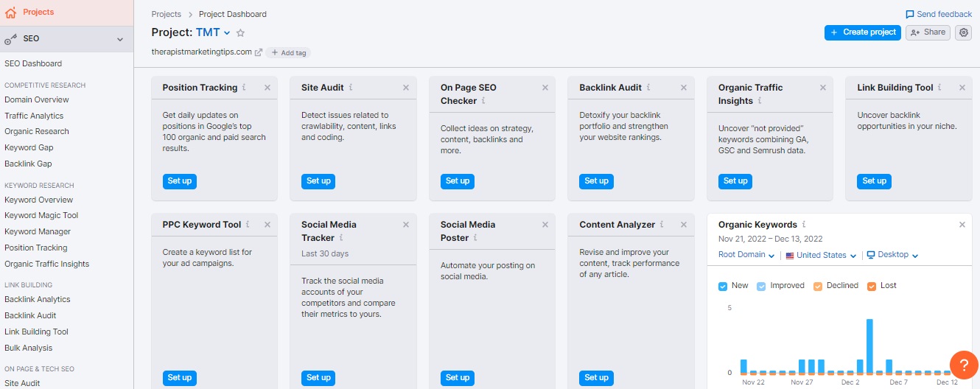Select Bulk Analysis in sidebar
This screenshot has width=980, height=389.
[x=29, y=348]
